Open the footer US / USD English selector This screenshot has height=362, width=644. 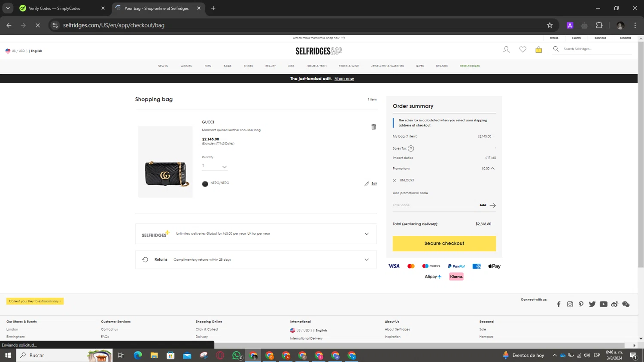(x=309, y=330)
